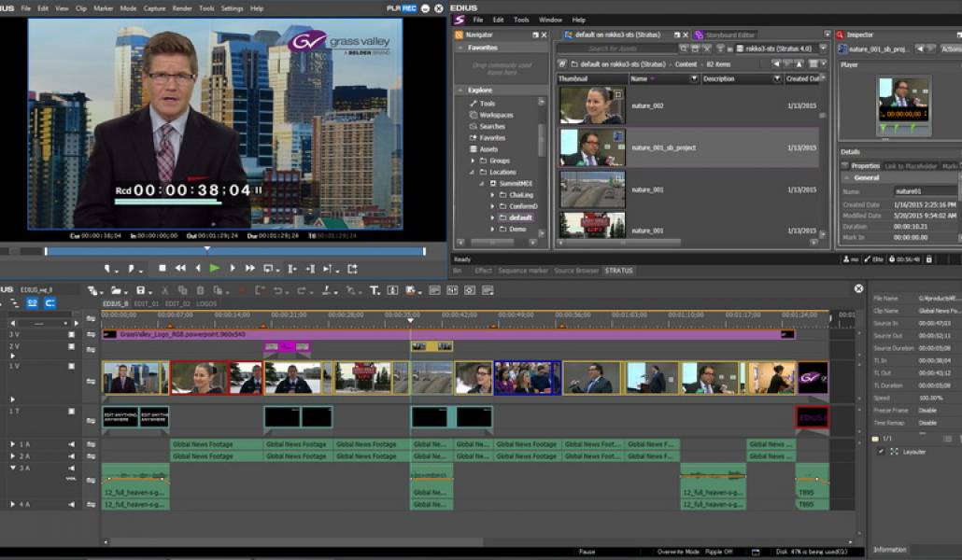Click the Open Project folder icon

pos(114,290)
